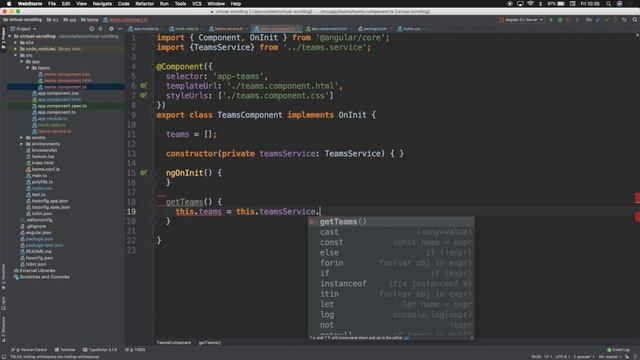Switch to the teams.service.ts tab
The height and width of the screenshot is (360, 640).
(x=227, y=29)
